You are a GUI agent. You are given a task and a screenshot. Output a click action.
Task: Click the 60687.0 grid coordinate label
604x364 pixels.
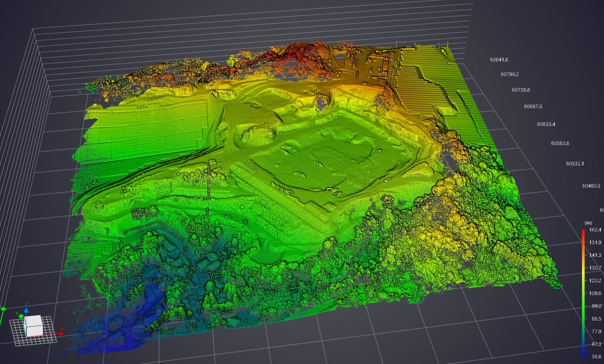pyautogui.click(x=533, y=107)
